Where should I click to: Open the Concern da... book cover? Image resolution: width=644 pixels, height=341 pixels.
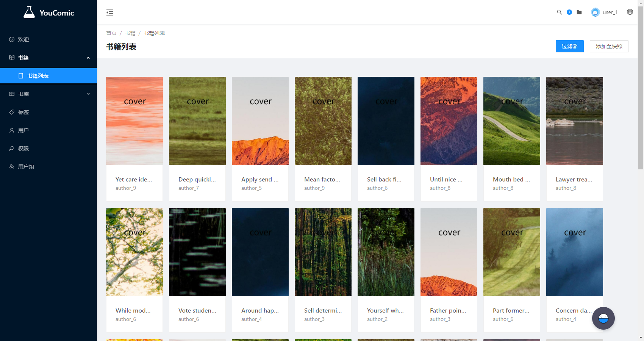(x=575, y=252)
